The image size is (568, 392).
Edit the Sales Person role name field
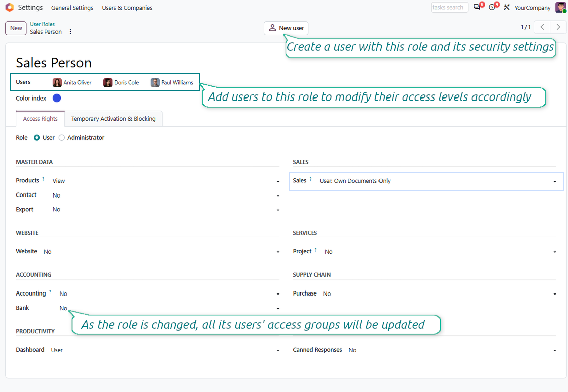(x=54, y=63)
